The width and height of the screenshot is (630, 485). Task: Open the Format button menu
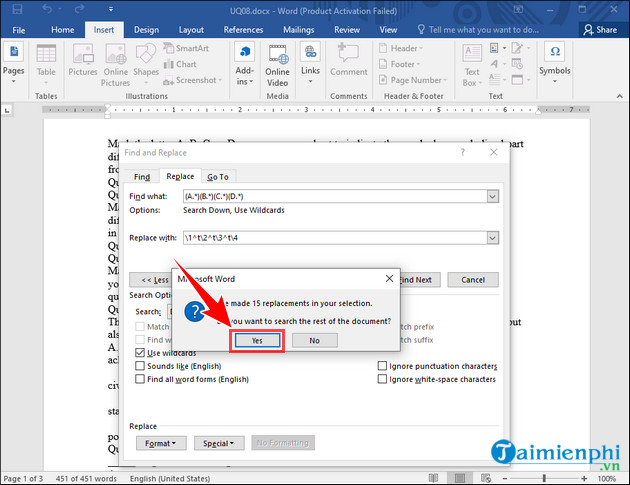click(x=161, y=443)
